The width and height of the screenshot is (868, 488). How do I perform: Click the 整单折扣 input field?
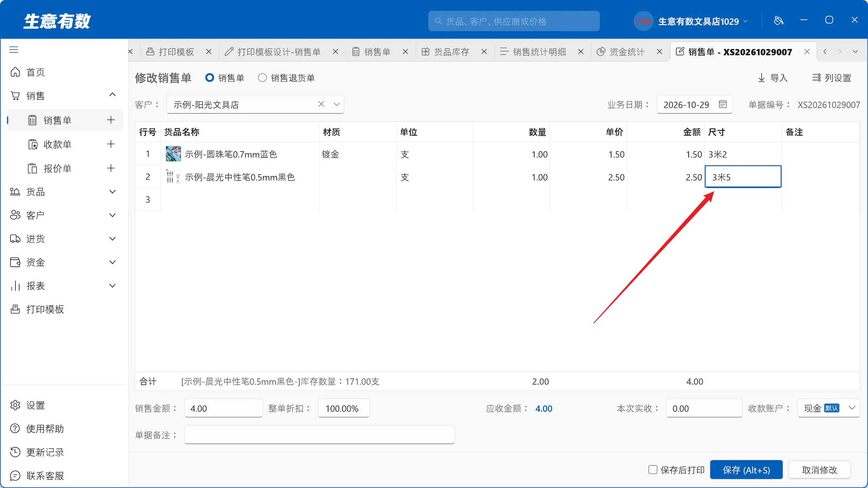coord(343,408)
